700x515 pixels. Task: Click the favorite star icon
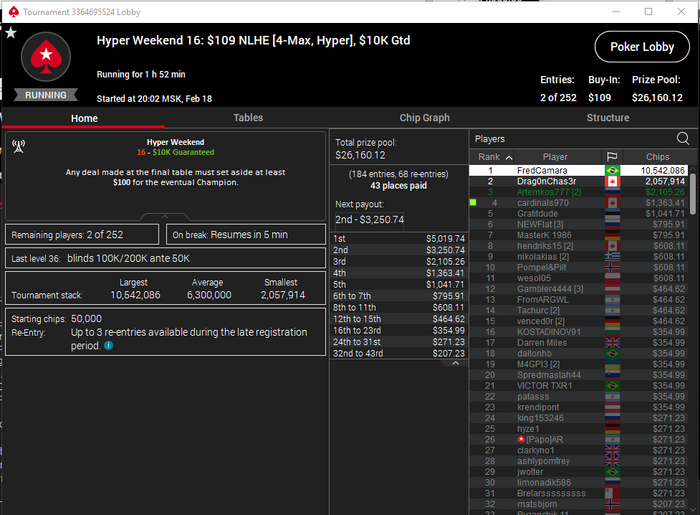click(x=11, y=33)
